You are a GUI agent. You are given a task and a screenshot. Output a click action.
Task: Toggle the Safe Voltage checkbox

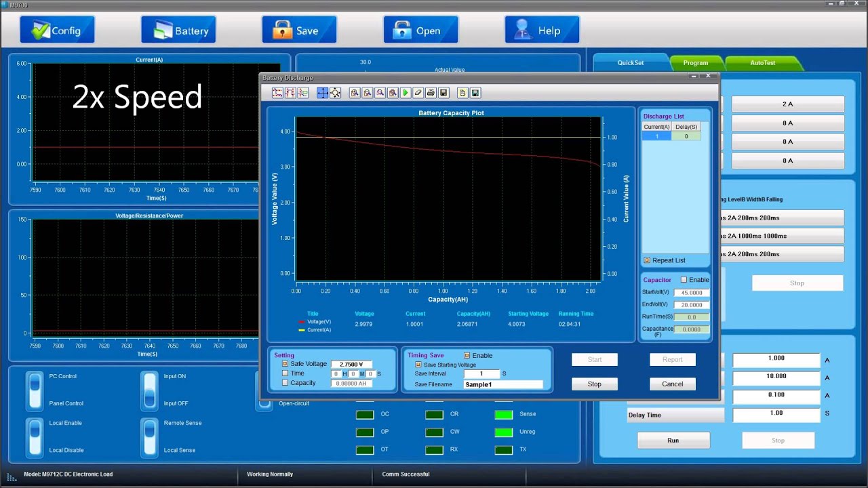pyautogui.click(x=285, y=364)
